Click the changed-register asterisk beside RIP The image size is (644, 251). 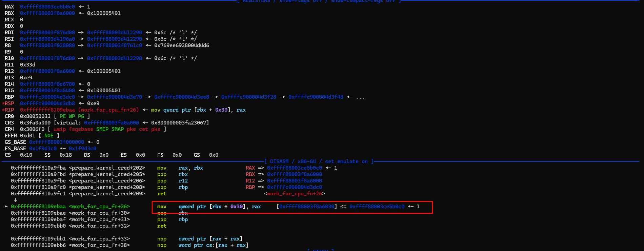[3, 110]
